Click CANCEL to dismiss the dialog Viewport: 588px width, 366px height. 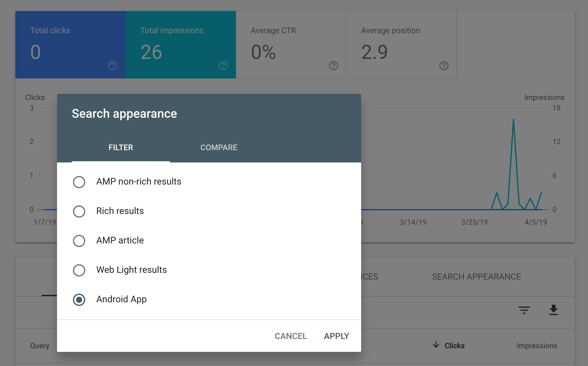[291, 336]
